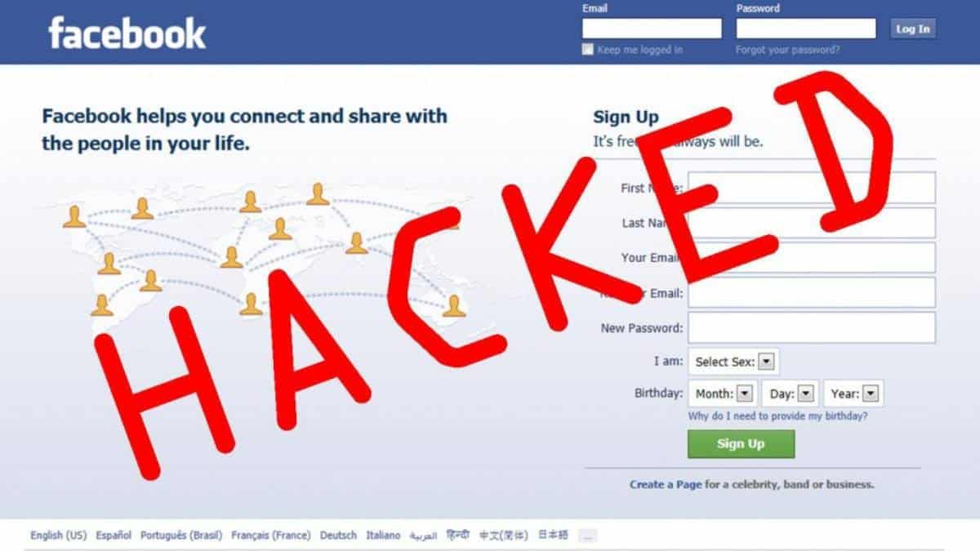
Task: Click the Facebook logo in header
Action: 127,33
